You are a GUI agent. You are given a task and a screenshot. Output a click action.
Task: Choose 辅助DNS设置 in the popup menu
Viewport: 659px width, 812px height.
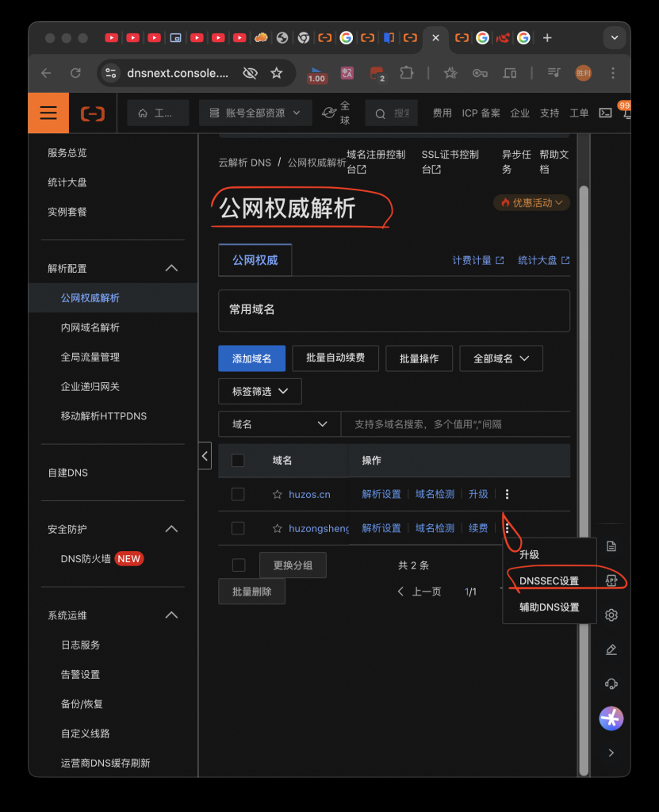[549, 607]
